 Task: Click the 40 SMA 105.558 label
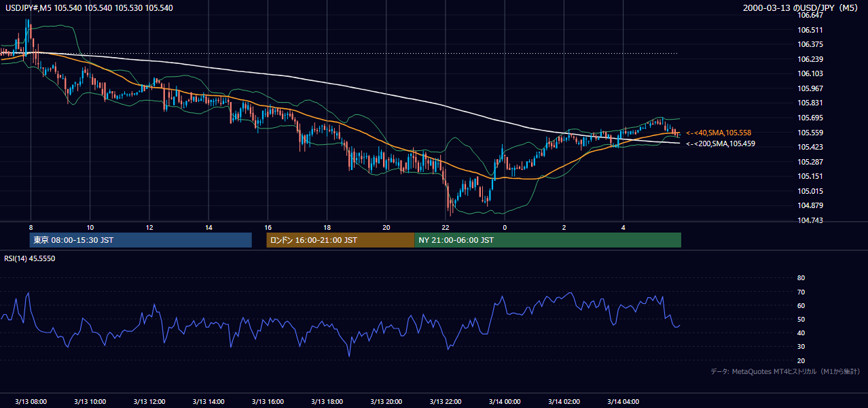click(719, 133)
